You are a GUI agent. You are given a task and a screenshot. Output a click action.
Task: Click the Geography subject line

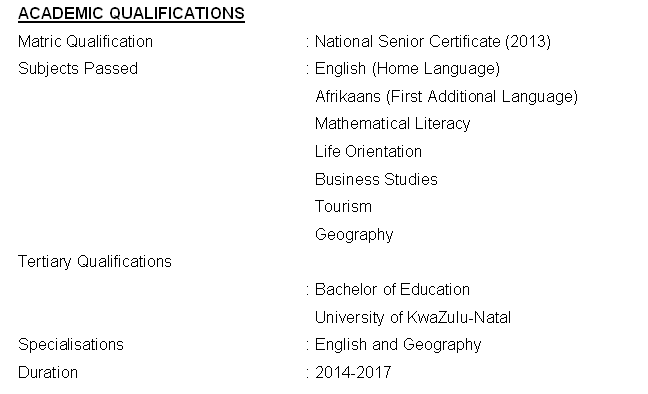pyautogui.click(x=354, y=235)
